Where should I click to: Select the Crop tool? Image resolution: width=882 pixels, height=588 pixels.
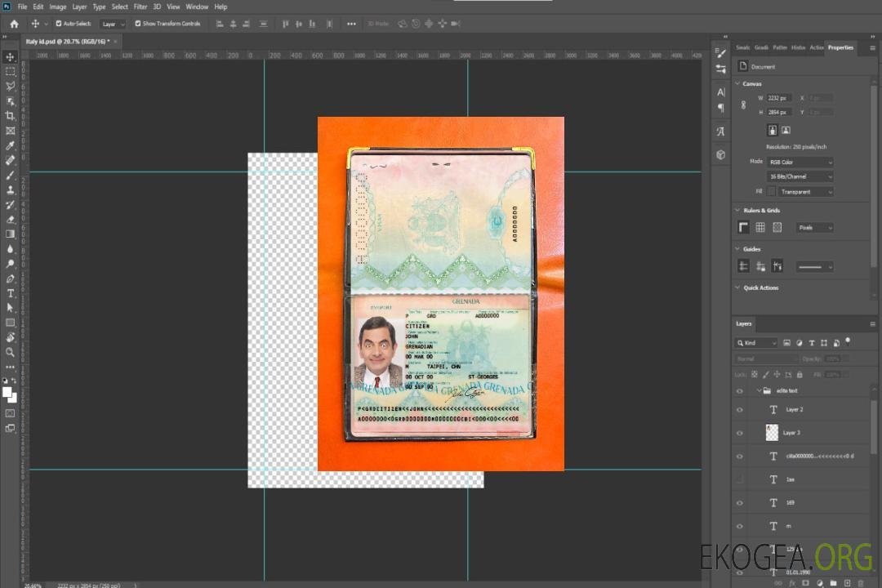10,116
